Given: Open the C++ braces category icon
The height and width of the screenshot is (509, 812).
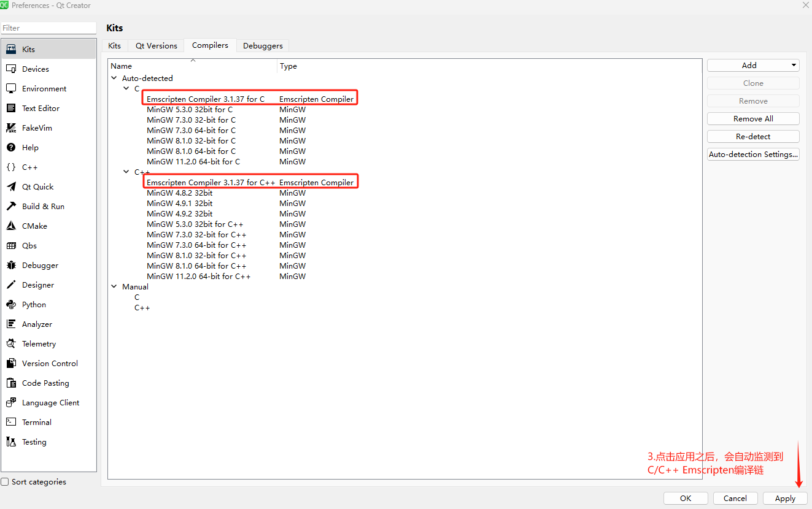Looking at the screenshot, I should coord(11,167).
